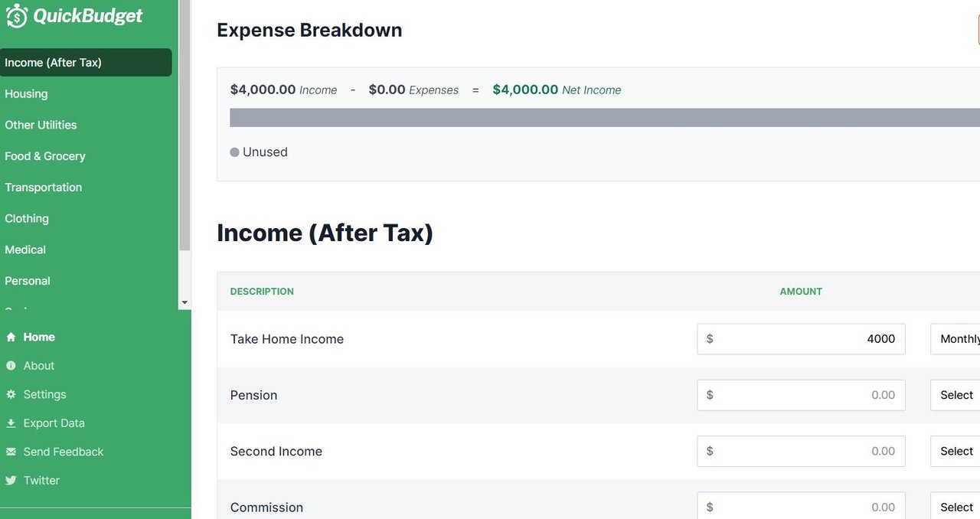The width and height of the screenshot is (980, 519).
Task: Click the Send Feedback envelope icon
Action: click(x=11, y=452)
